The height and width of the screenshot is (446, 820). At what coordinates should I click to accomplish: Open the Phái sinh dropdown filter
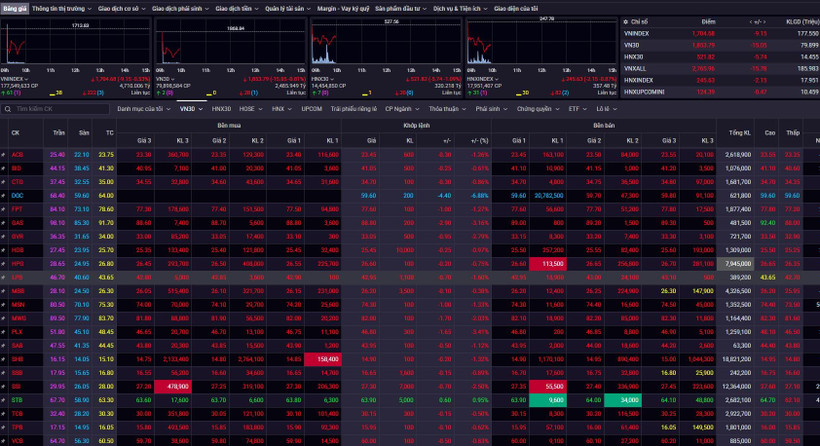[491, 108]
